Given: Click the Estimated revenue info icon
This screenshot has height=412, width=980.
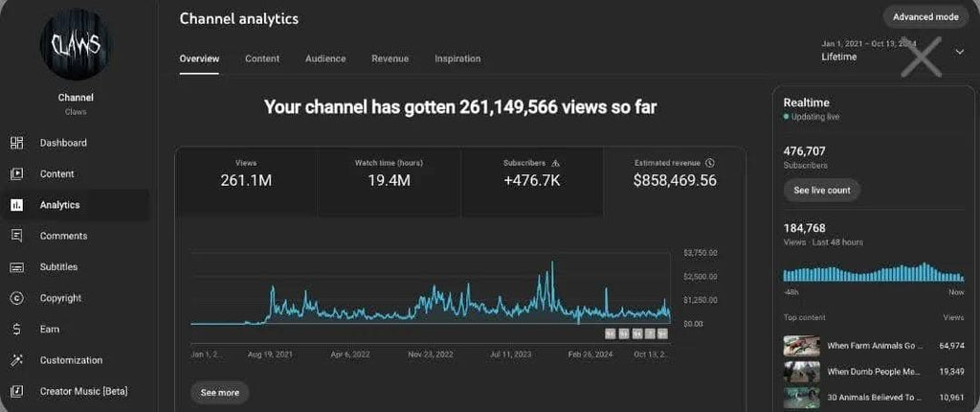Looking at the screenshot, I should pos(709,163).
